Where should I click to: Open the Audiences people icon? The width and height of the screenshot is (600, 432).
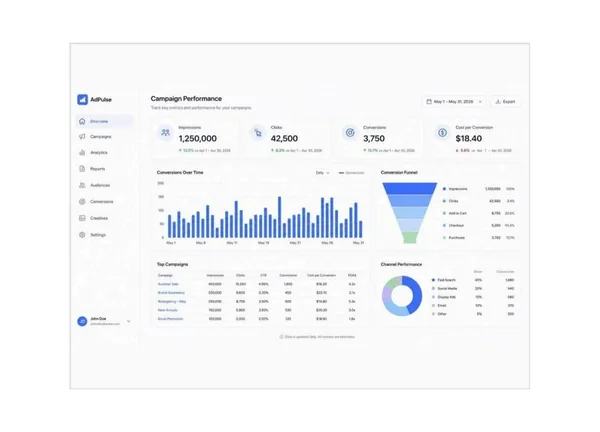[82, 185]
